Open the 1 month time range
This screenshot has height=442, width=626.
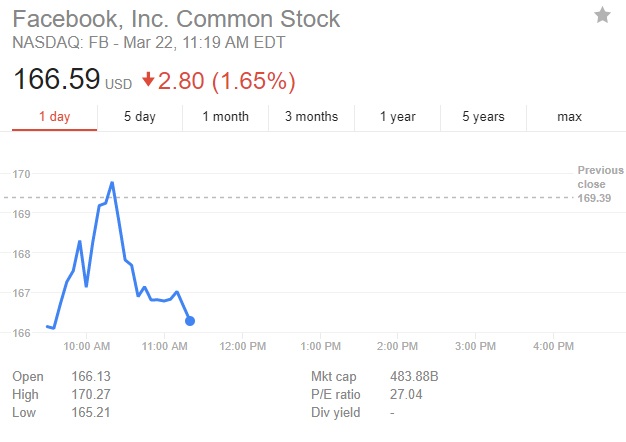click(225, 117)
